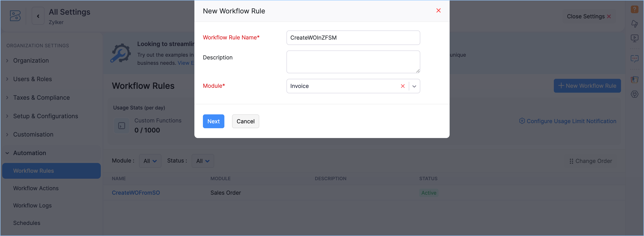644x236 pixels.
Task: Open the CreateWOFromSO rule link
Action: [x=136, y=193]
